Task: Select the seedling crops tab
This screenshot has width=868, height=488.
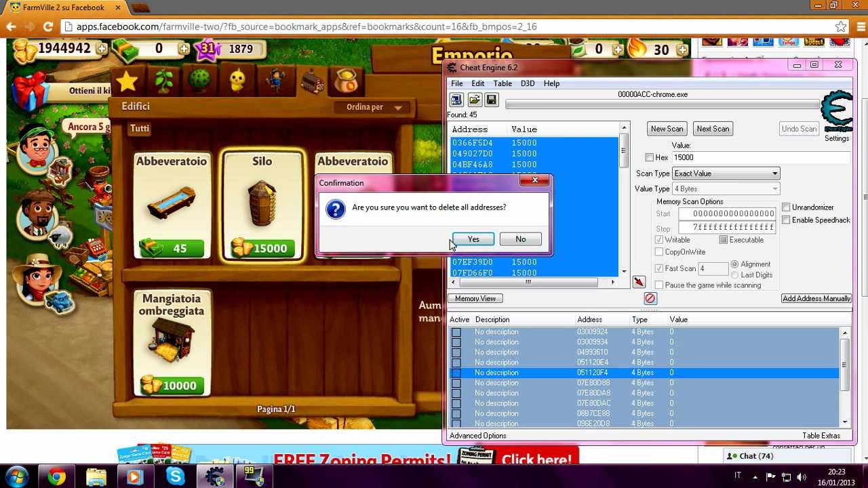Action: click(x=163, y=81)
